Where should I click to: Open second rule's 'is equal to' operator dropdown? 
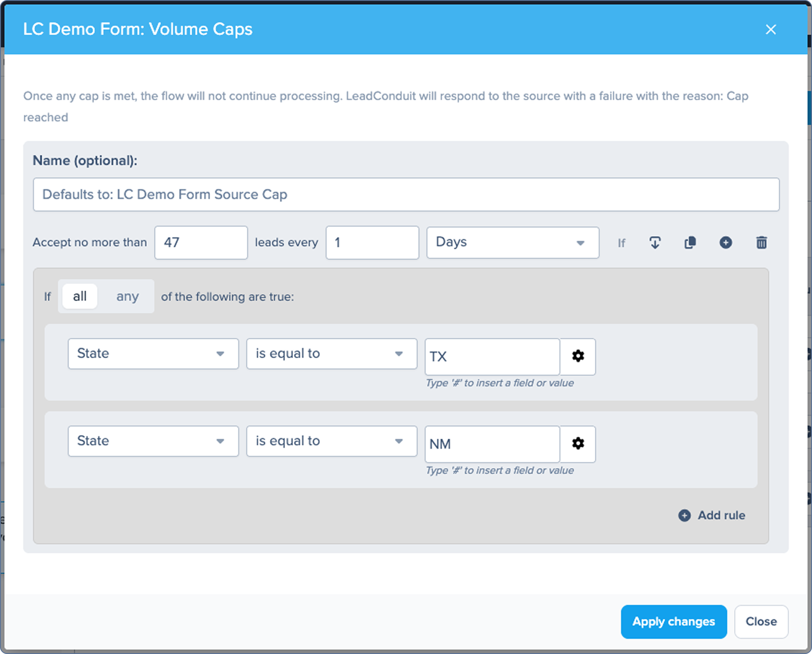[x=331, y=441]
